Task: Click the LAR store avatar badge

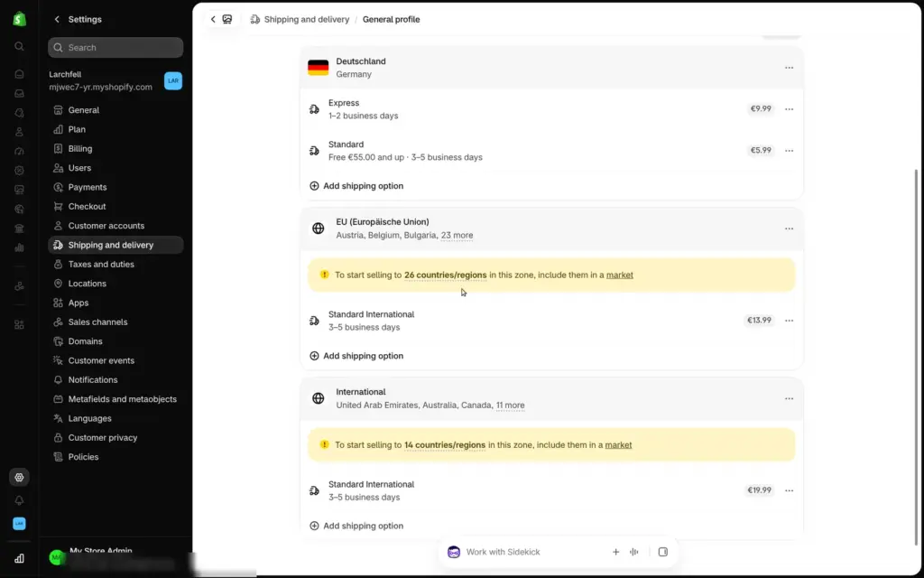Action: point(172,80)
